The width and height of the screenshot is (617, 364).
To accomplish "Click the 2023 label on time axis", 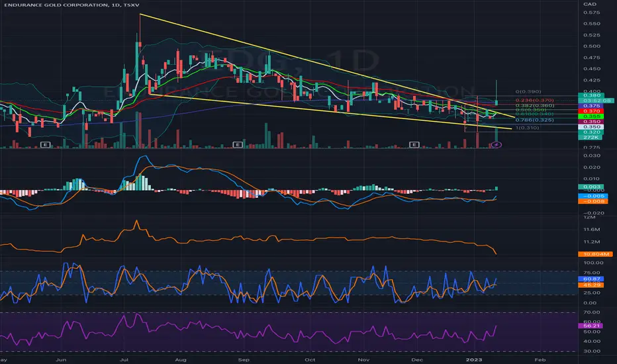I will (474, 359).
